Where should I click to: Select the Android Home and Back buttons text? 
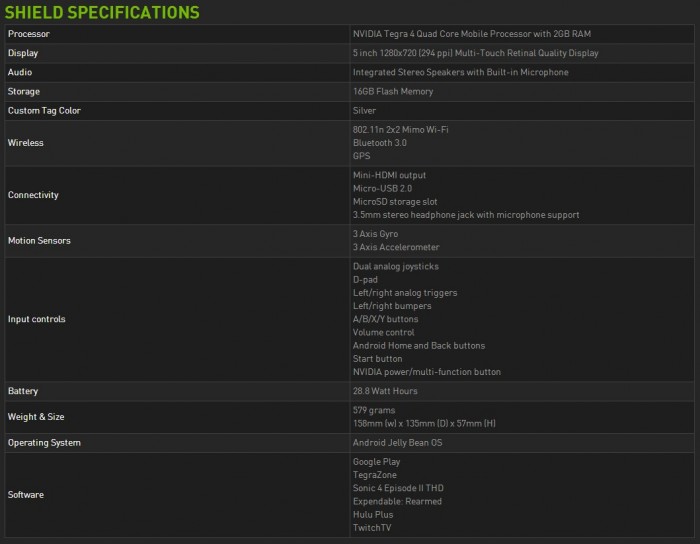coord(419,346)
